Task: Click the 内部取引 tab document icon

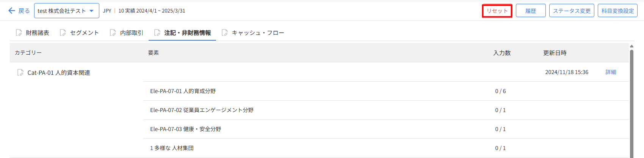Action: pyautogui.click(x=113, y=33)
